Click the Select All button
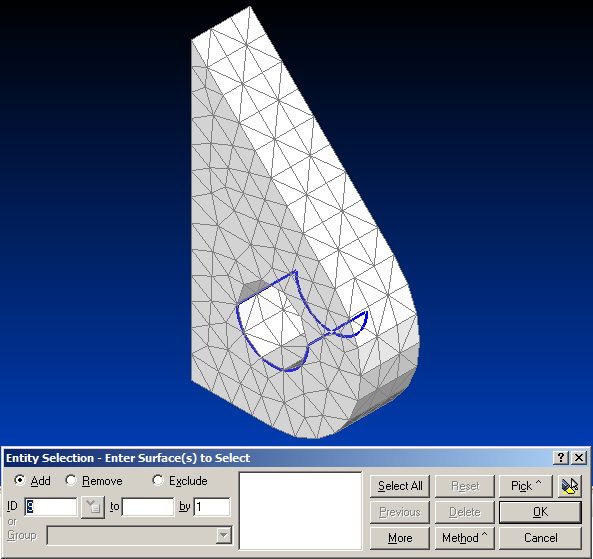Image resolution: width=593 pixels, height=559 pixels. (x=400, y=486)
